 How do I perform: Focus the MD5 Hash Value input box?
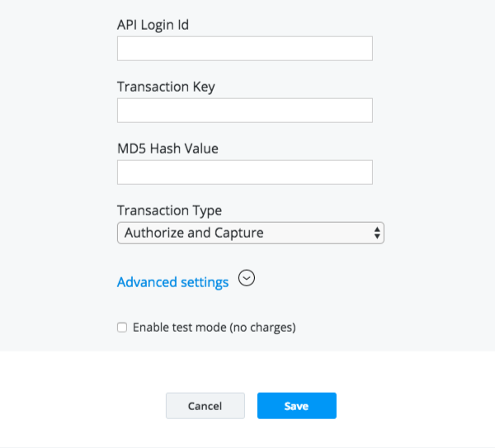click(244, 172)
